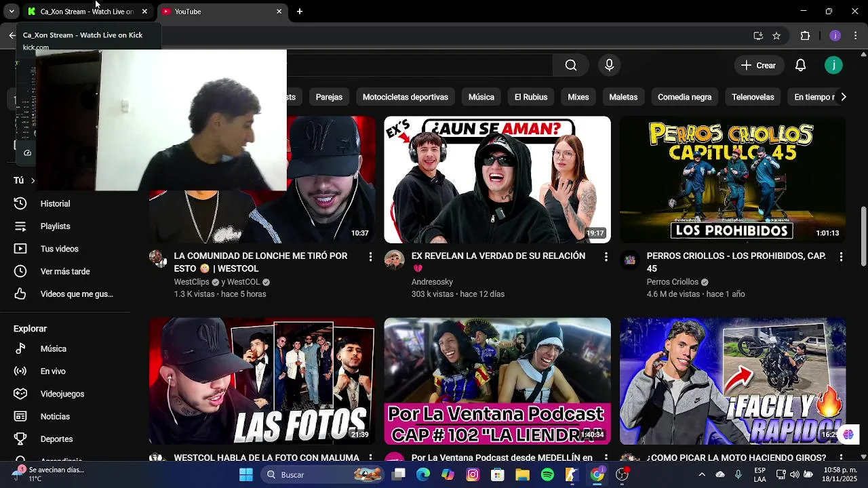Close the YouTube tab
The width and height of the screenshot is (868, 488).
pyautogui.click(x=279, y=12)
